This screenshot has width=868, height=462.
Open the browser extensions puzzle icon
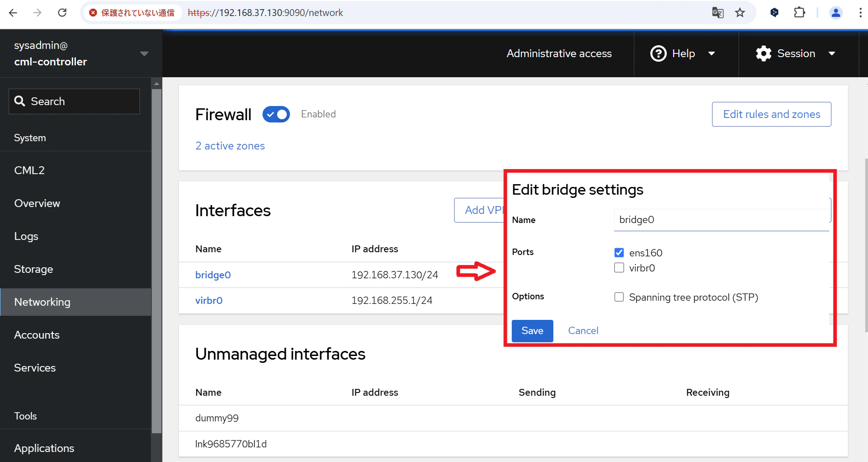[799, 13]
